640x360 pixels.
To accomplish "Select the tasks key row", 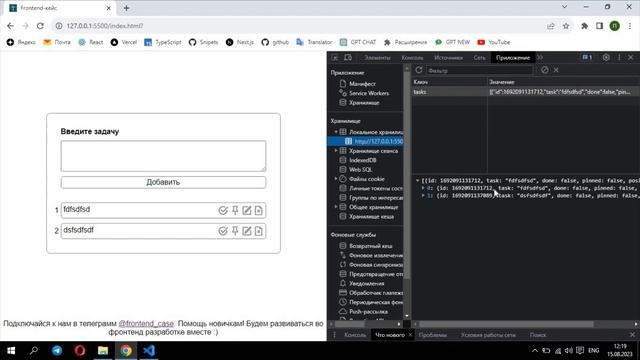I will coord(526,92).
